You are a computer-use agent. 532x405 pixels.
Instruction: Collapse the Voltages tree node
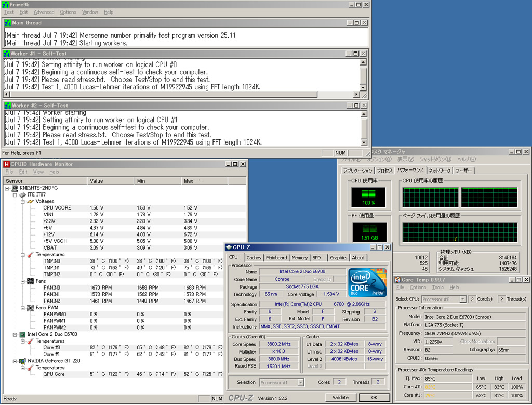pos(23,202)
